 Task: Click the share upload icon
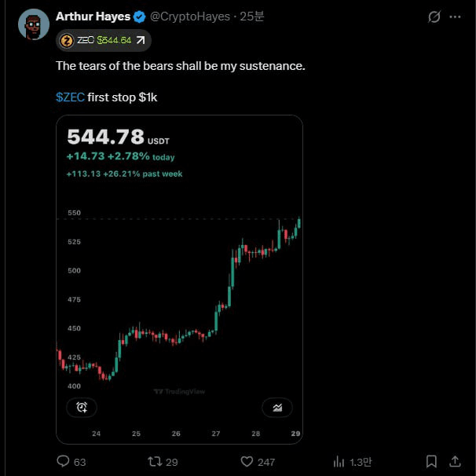(455, 462)
